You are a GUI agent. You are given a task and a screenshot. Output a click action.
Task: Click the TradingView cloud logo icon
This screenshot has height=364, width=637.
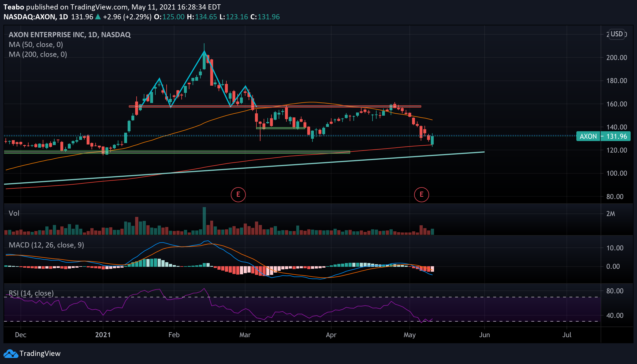click(11, 354)
